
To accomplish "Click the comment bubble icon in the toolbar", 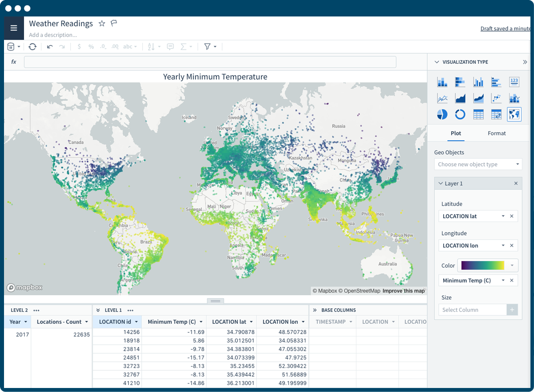I will [170, 46].
